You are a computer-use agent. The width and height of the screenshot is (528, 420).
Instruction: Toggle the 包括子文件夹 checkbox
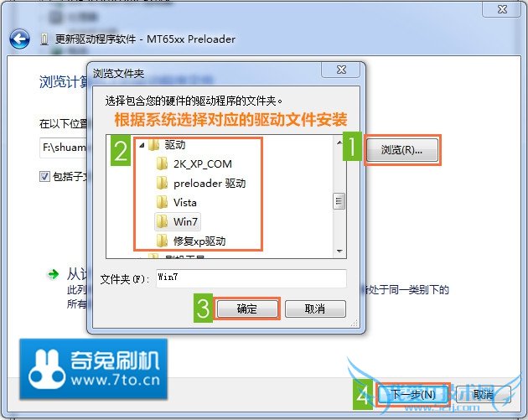[44, 176]
